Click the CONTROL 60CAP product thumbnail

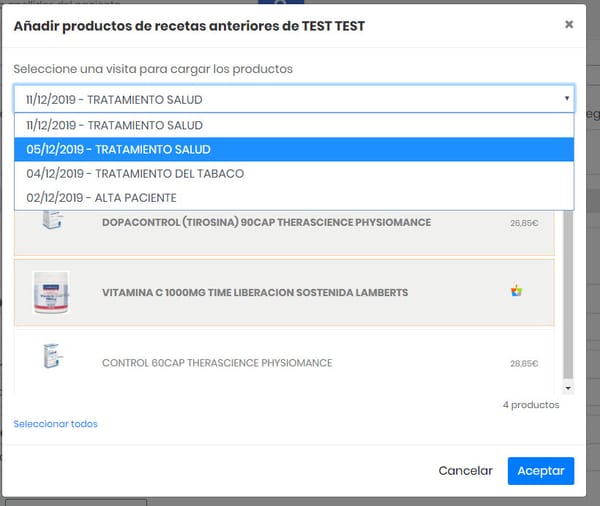[53, 356]
